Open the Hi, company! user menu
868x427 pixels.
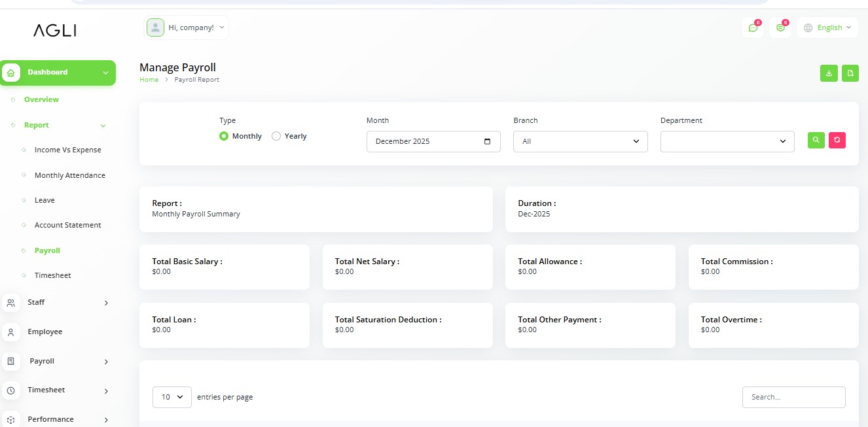pos(187,27)
